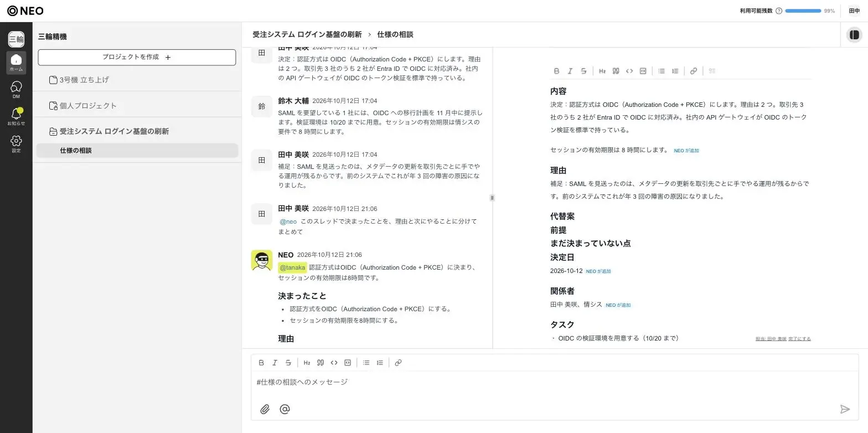
Task: Open the ホーム view in the sidebar
Action: [16, 63]
